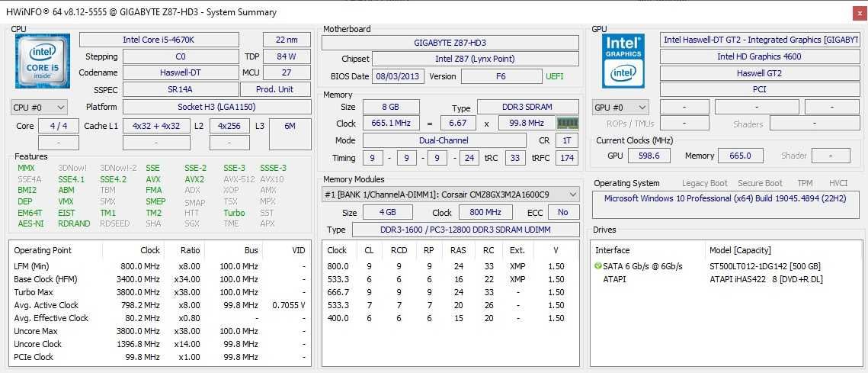Click the DDR3-1600 / PC3-12800 type field
868x373 pixels.
point(466,230)
